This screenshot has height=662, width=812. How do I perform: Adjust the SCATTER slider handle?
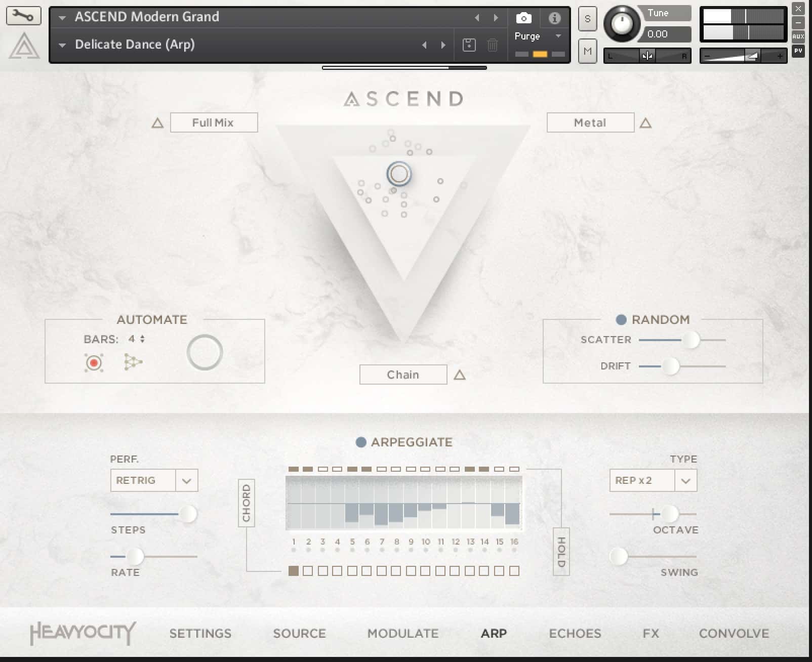point(691,340)
